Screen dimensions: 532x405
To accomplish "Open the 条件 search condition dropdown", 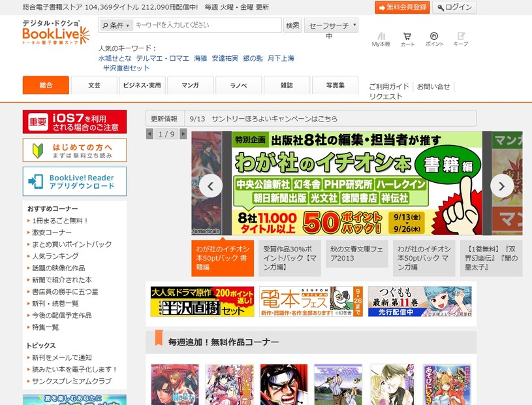I will [116, 25].
